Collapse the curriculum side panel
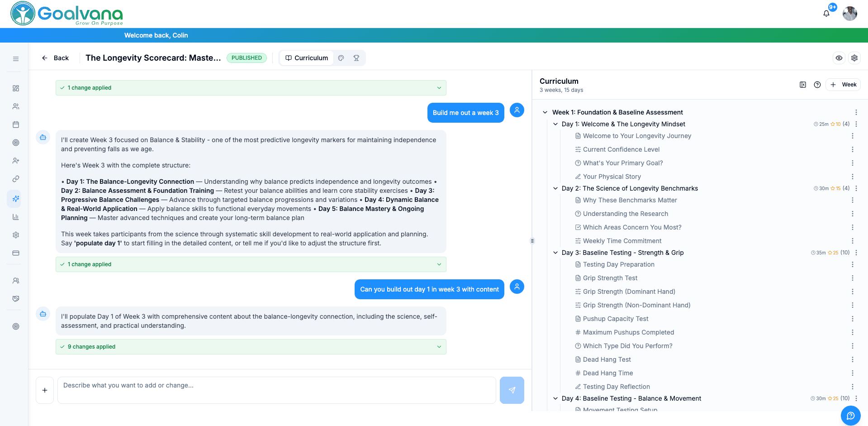Screen dimensions: 868x426 click(803, 85)
